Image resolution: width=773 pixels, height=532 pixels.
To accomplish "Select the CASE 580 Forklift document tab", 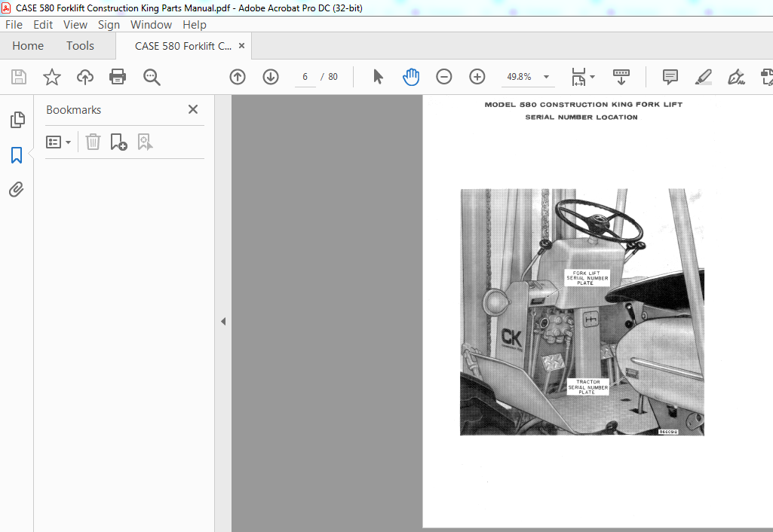I will [x=183, y=46].
